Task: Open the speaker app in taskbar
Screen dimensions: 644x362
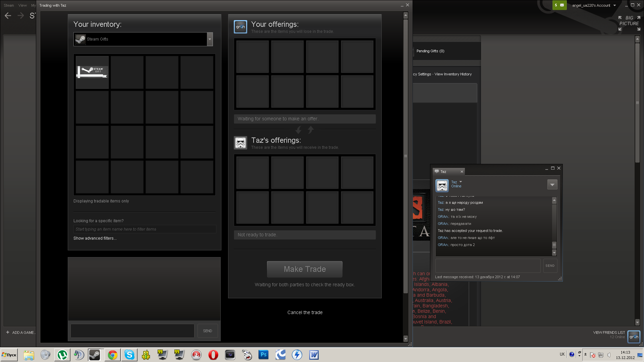Action: 45,355
